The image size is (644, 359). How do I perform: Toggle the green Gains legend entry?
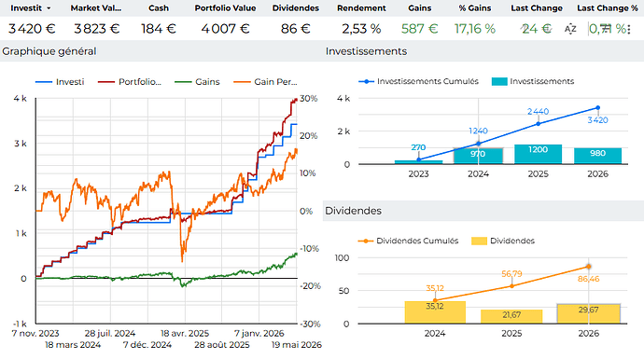point(197,82)
